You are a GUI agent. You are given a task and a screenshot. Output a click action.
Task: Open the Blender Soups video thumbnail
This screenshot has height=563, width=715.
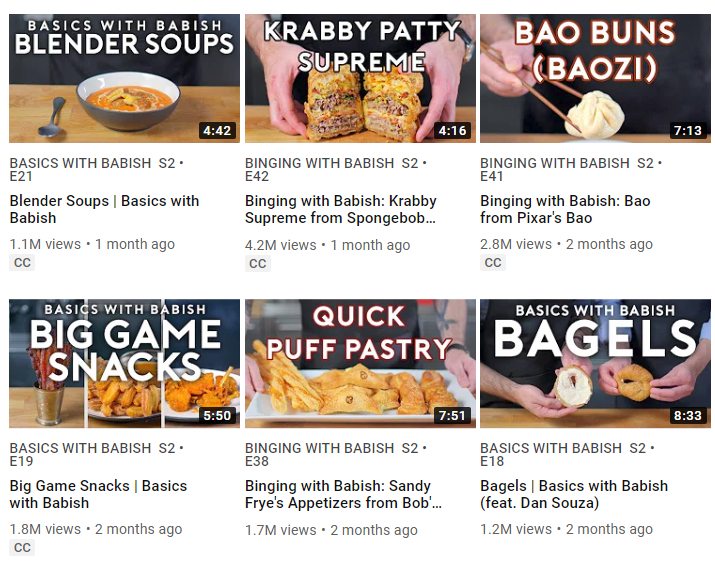click(124, 78)
